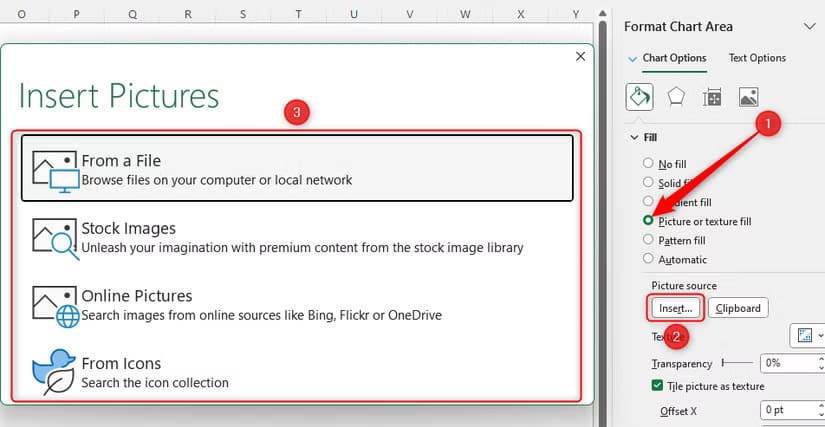Select the No fill radio button
The image size is (825, 427).
pos(648,163)
